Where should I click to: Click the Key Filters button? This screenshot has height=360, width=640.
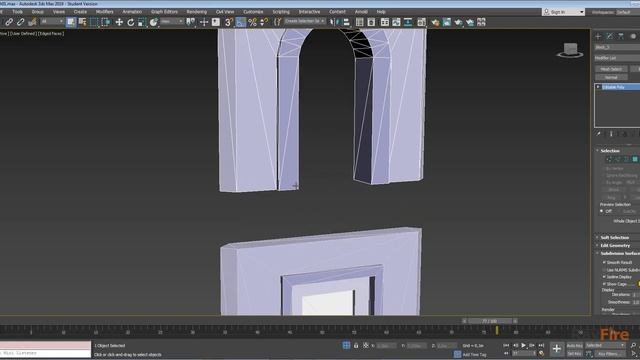(x=609, y=354)
